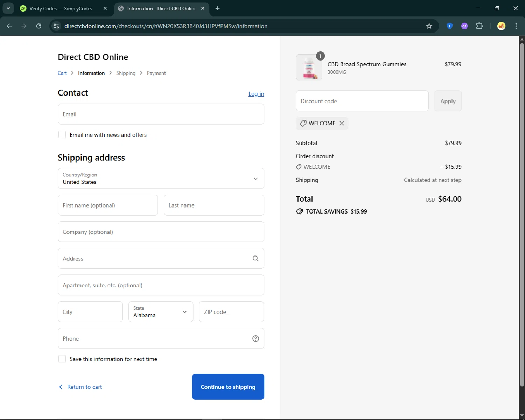Open the State dropdown showing Alabama

click(x=161, y=312)
